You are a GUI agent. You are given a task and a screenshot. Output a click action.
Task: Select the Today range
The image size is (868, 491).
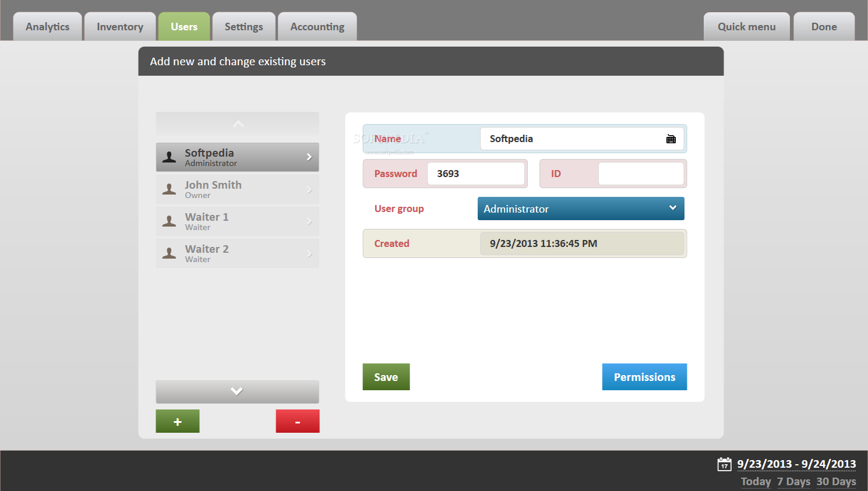756,482
